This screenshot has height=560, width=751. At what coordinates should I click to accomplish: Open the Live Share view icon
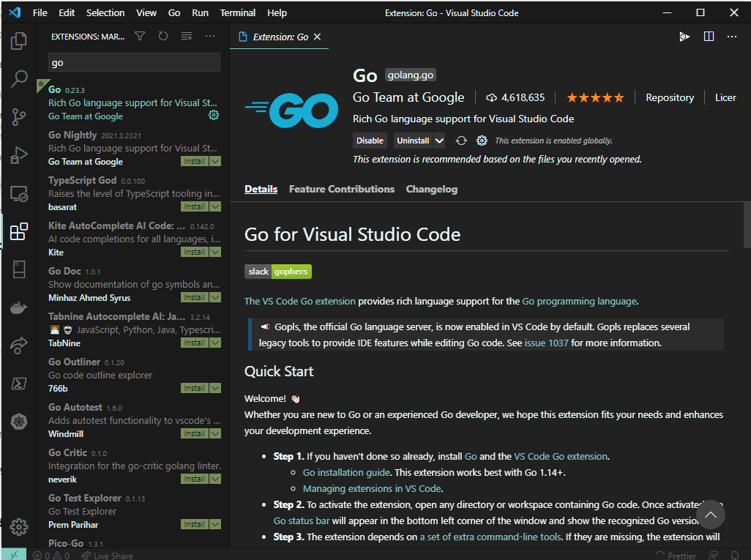pos(19,345)
